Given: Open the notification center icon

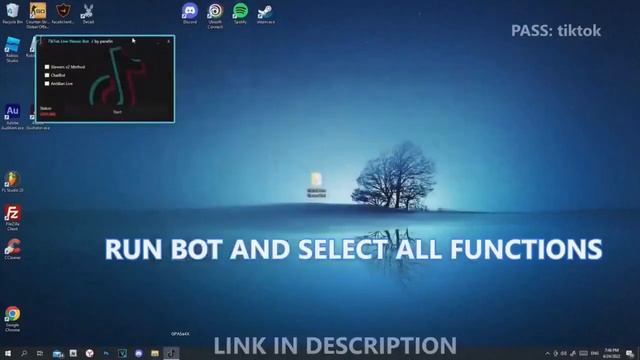Looking at the screenshot, I should coord(630,353).
